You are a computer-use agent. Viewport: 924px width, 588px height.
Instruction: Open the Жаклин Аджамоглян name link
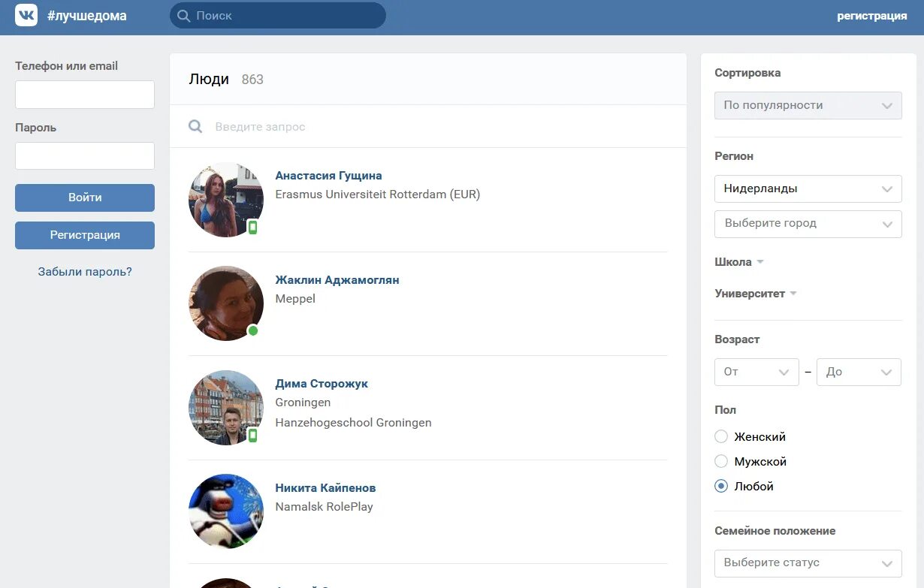coord(337,280)
